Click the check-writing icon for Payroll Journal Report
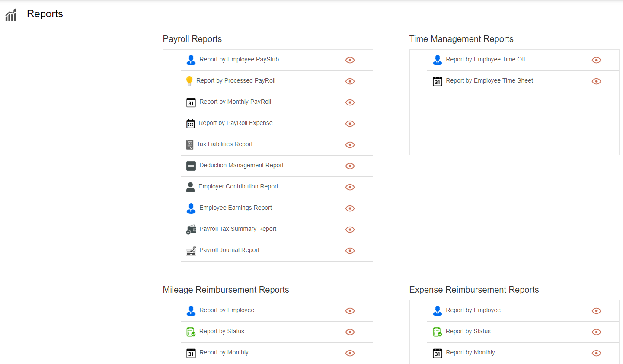This screenshot has width=623, height=364. click(191, 251)
